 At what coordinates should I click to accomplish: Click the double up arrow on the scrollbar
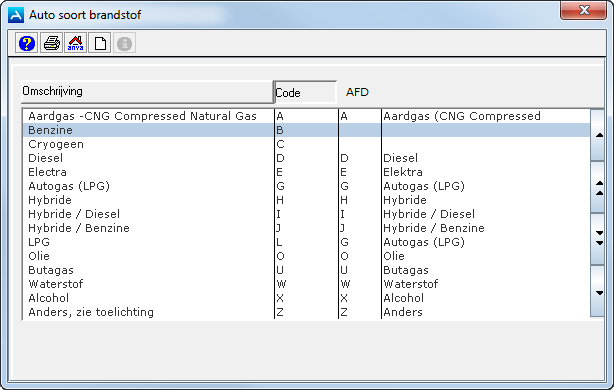click(x=599, y=188)
